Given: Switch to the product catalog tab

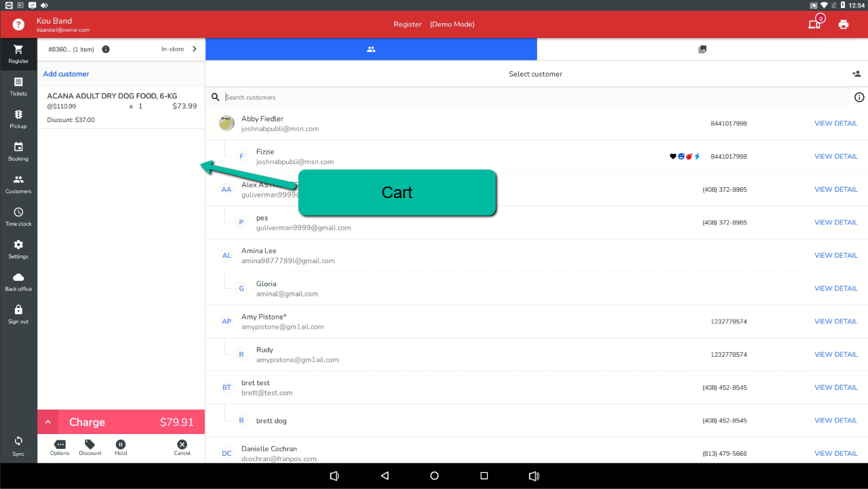Looking at the screenshot, I should pyautogui.click(x=703, y=50).
